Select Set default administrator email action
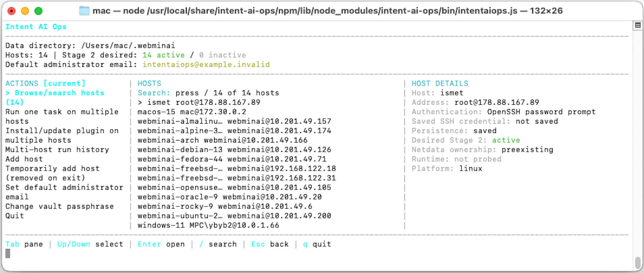Image resolution: width=644 pixels, height=273 pixels. click(64, 192)
